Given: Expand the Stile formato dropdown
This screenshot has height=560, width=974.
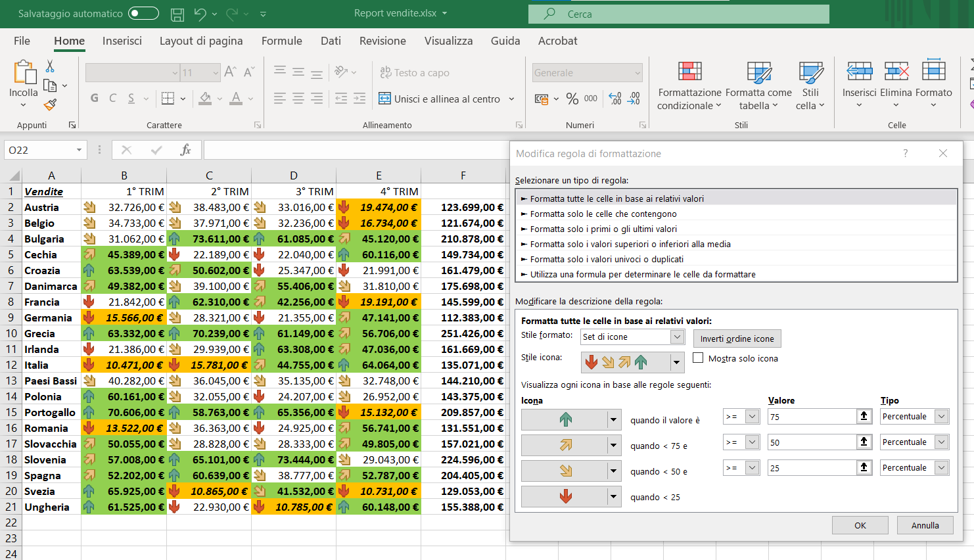Looking at the screenshot, I should [x=677, y=337].
